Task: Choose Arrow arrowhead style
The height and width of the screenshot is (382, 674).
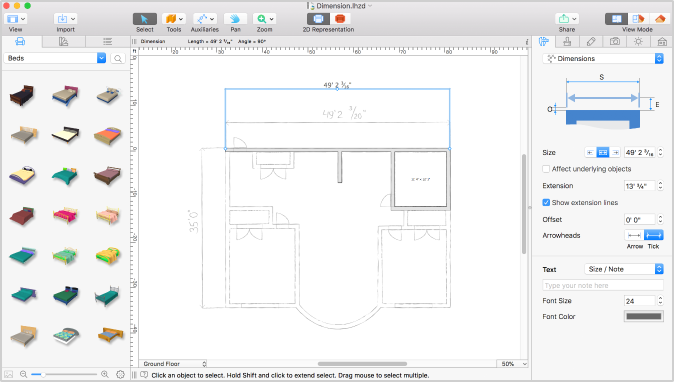Action: (634, 235)
